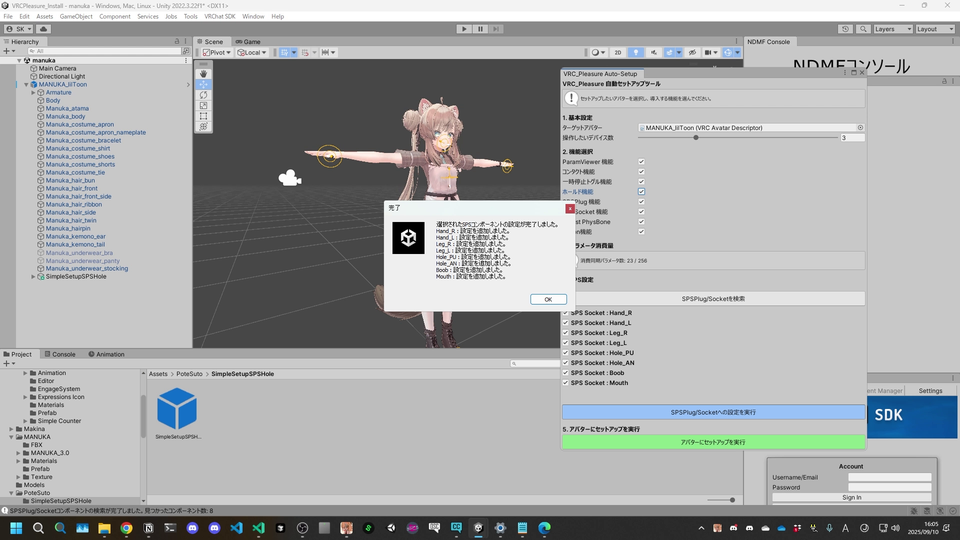This screenshot has height=540, width=960.
Task: Open the cloud services icon
Action: pos(43,29)
